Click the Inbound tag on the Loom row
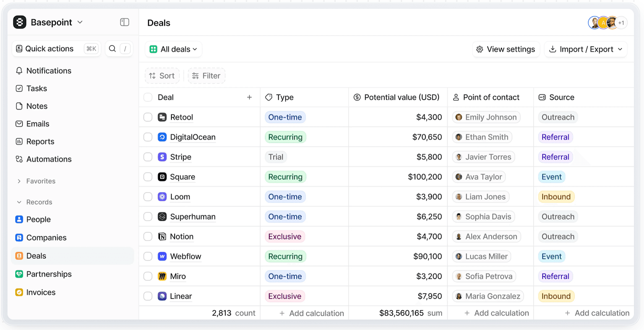Viewport: 644px width, 330px height. (x=556, y=197)
